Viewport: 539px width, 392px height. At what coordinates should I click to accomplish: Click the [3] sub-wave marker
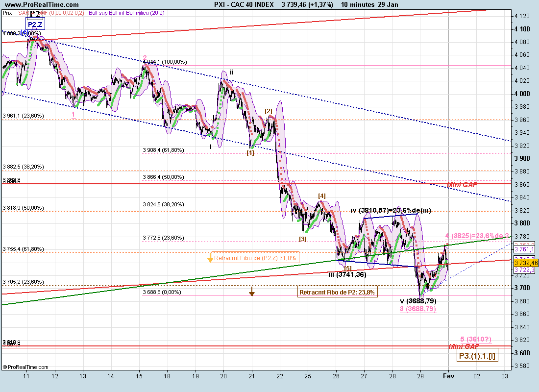pos(302,239)
